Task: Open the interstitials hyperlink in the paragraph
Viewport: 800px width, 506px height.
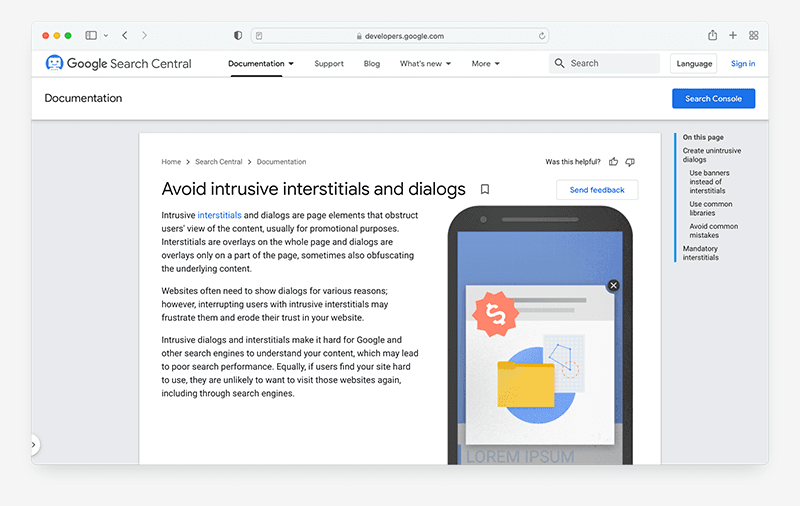Action: coord(219,215)
